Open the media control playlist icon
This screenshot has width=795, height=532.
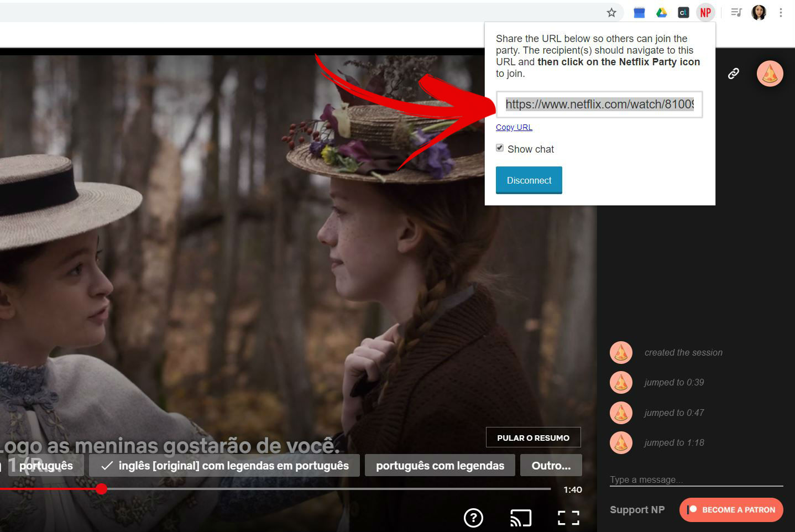tap(736, 12)
